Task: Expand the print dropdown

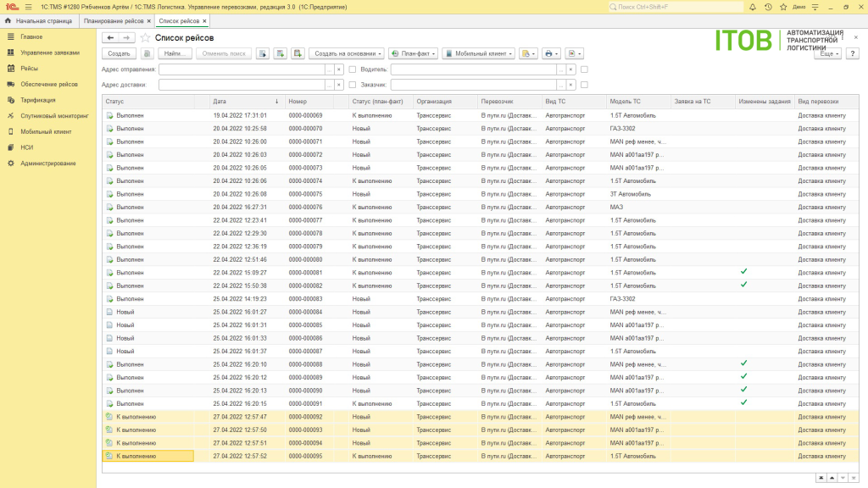Action: [551, 53]
